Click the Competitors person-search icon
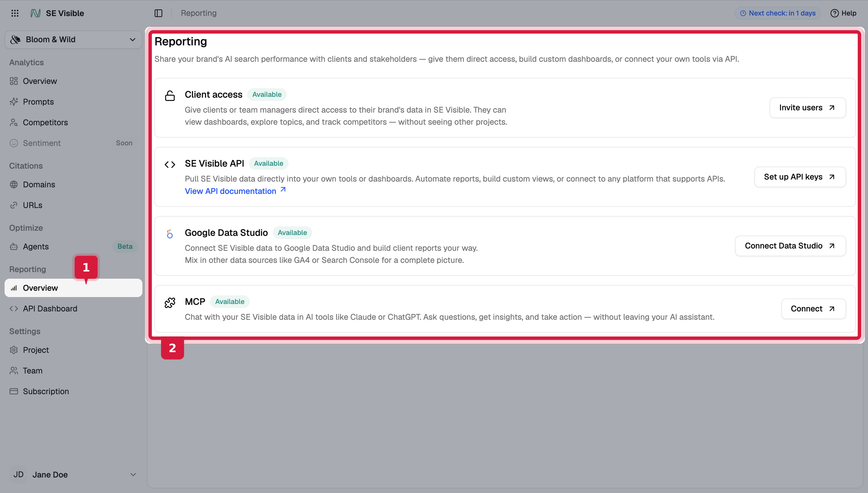Image resolution: width=868 pixels, height=493 pixels. pyautogui.click(x=14, y=122)
